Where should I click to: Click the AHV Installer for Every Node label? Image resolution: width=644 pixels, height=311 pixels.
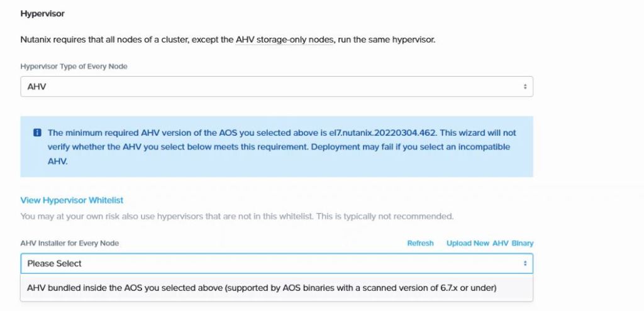click(70, 243)
